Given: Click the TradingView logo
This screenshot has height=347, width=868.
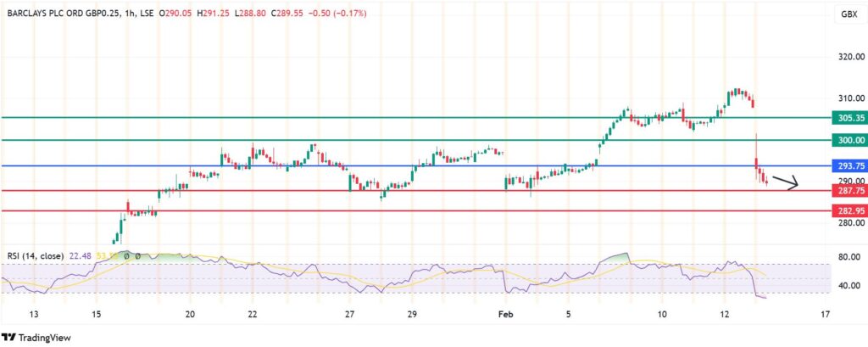Looking at the screenshot, I should pos(34,335).
